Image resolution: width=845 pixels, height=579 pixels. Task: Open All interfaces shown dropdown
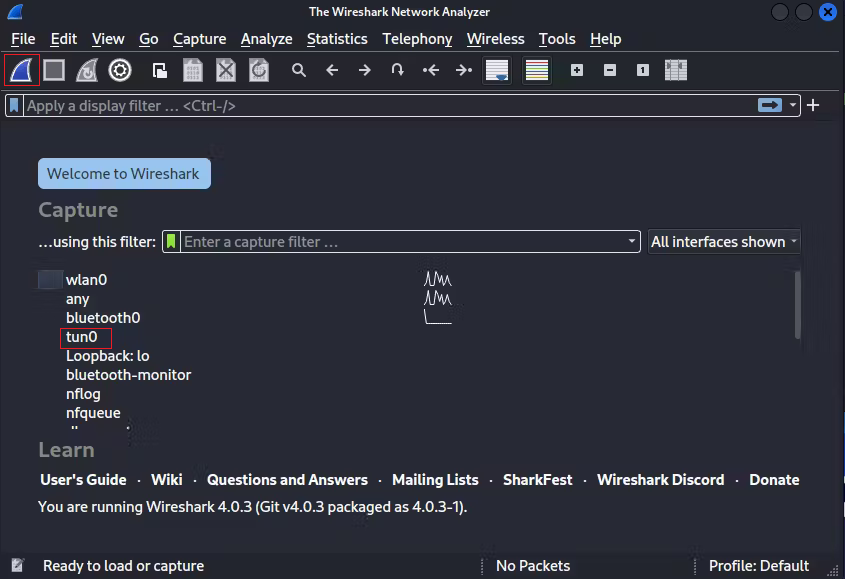[x=724, y=242]
